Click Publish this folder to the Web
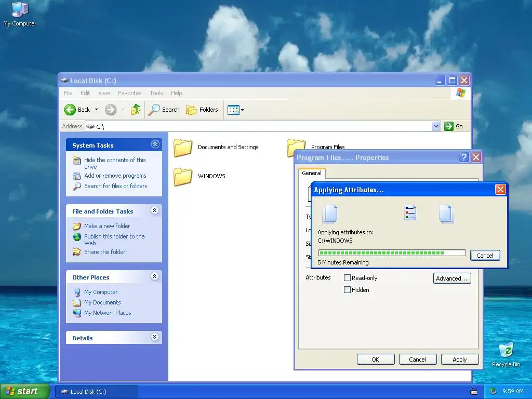The image size is (532, 399). click(x=114, y=240)
